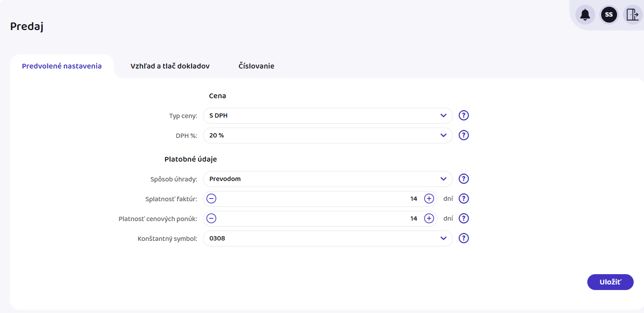
Task: Switch to the Číslovanie tab
Action: [x=256, y=66]
